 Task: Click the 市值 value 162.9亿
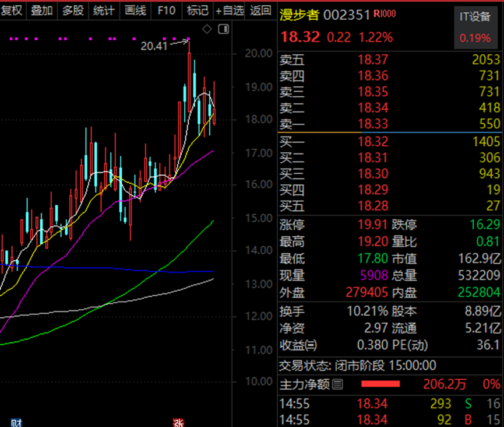tap(480, 258)
